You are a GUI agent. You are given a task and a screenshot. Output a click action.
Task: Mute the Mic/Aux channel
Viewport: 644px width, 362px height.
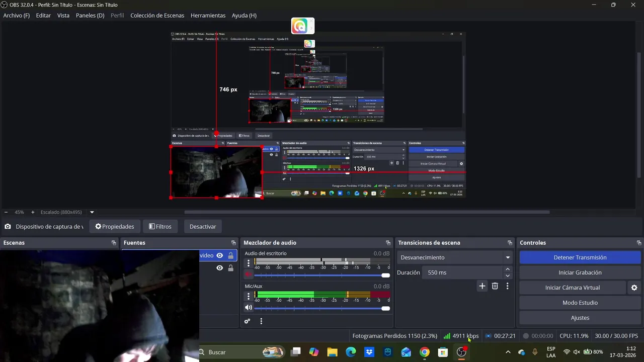[248, 308]
